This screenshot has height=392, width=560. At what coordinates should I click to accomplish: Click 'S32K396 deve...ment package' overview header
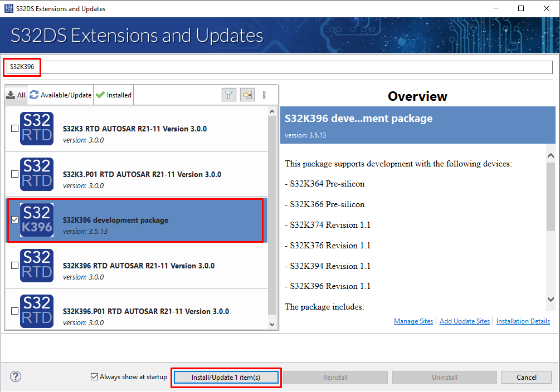click(x=358, y=119)
